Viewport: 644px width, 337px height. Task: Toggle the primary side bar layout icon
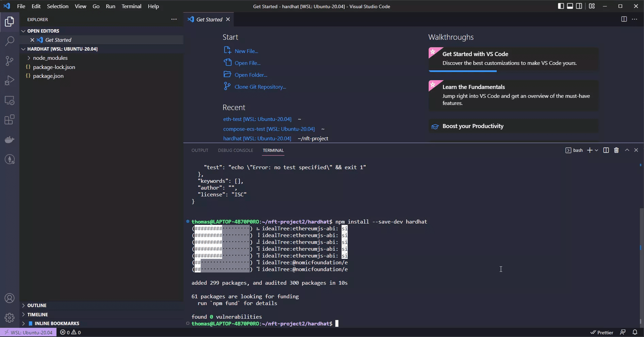561,6
